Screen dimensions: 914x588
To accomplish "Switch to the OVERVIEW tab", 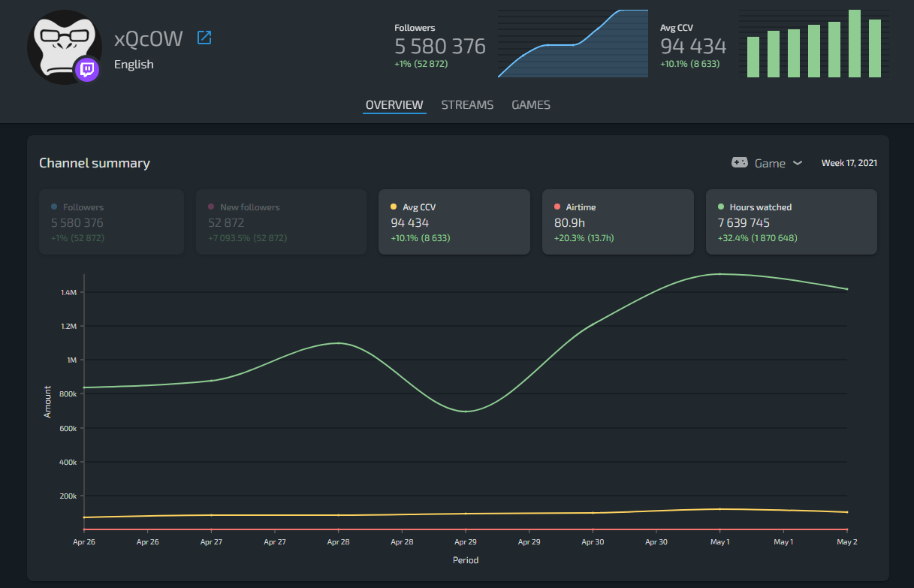I will click(394, 105).
